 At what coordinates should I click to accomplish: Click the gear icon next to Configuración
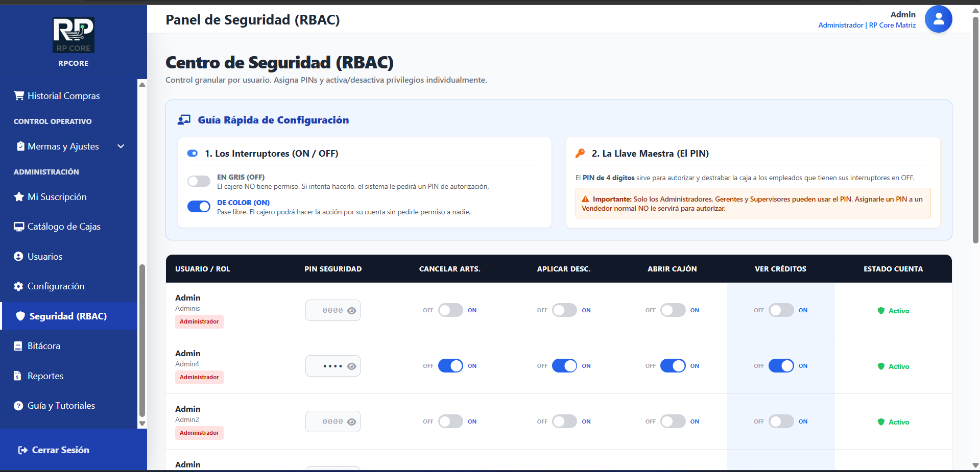(x=18, y=286)
